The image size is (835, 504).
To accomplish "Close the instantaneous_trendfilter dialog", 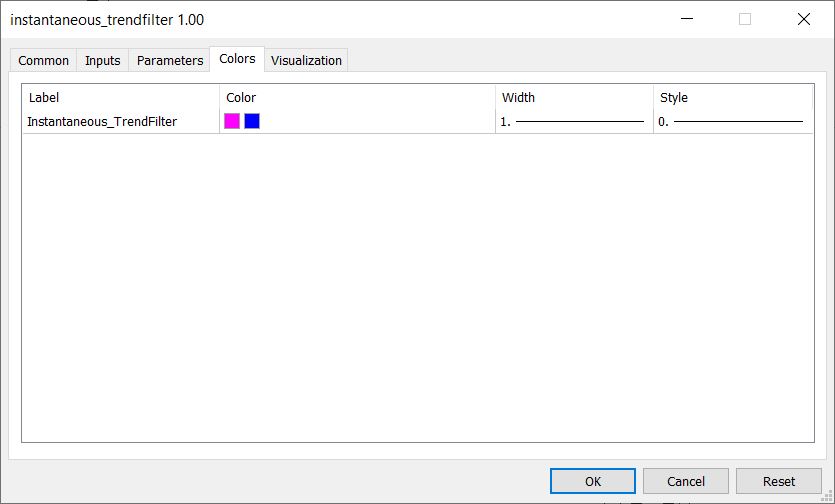I will click(804, 19).
